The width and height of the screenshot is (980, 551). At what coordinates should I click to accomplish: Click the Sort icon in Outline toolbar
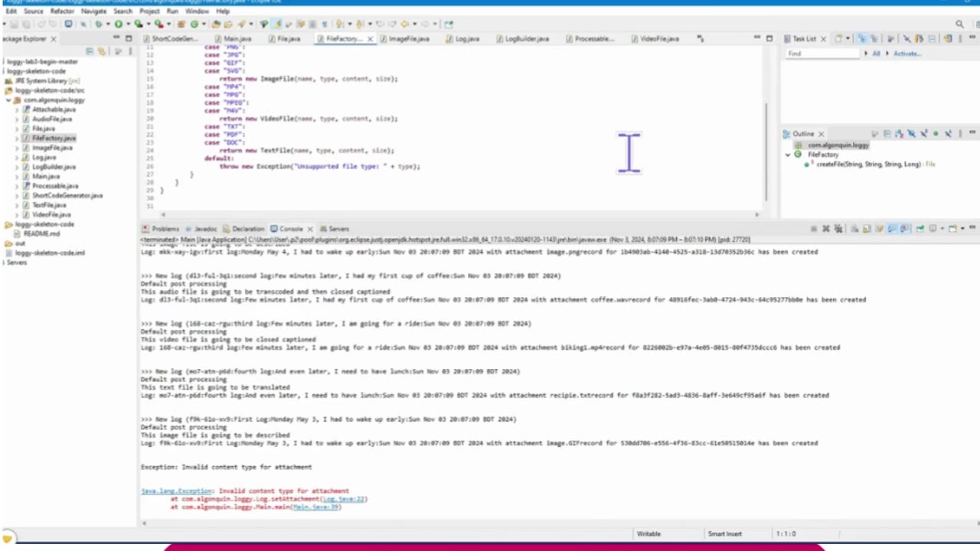[900, 133]
